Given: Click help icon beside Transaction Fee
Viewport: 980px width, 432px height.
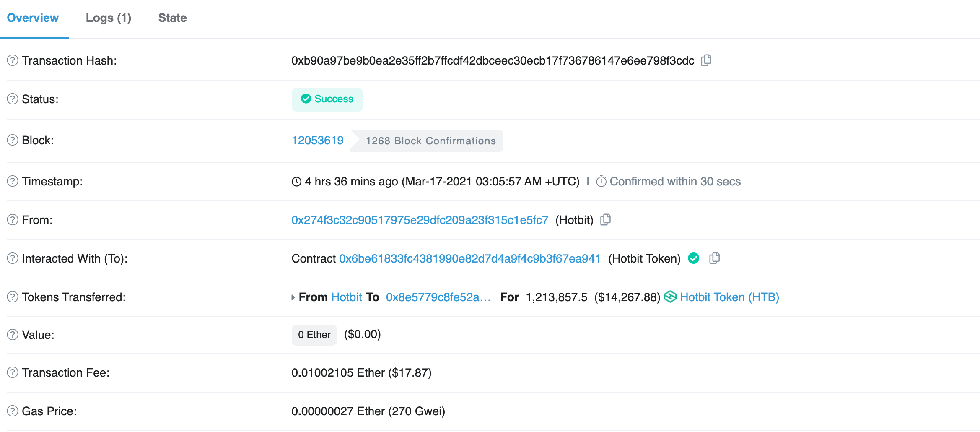Looking at the screenshot, I should (x=13, y=372).
